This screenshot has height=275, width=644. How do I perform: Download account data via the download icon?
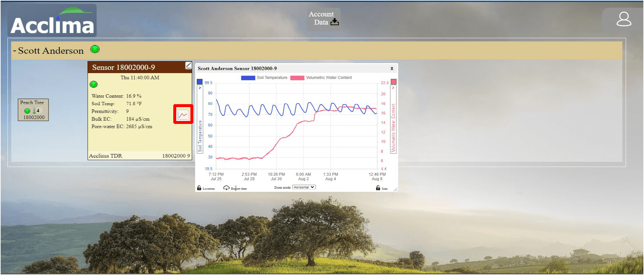click(x=335, y=22)
